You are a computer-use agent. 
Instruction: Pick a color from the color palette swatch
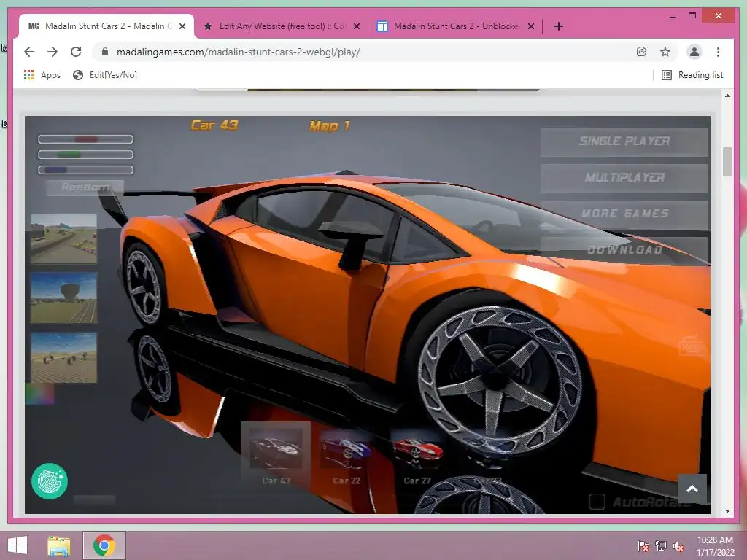coord(40,394)
